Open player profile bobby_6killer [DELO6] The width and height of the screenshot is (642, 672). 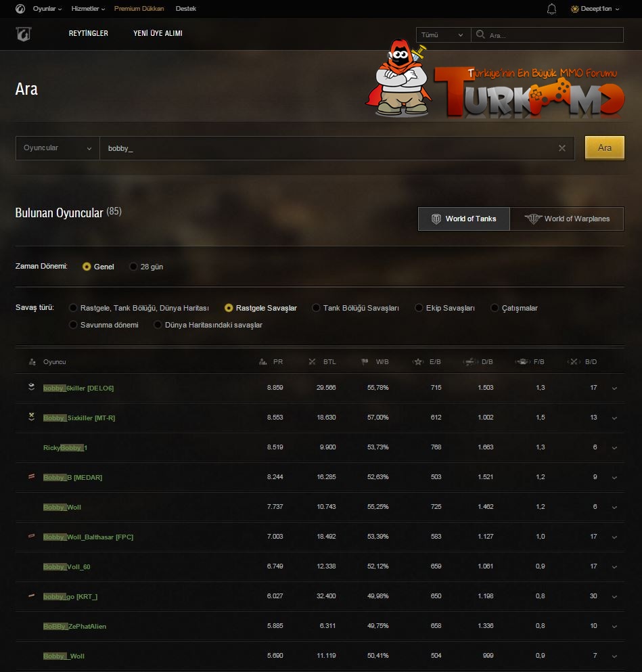(x=78, y=388)
